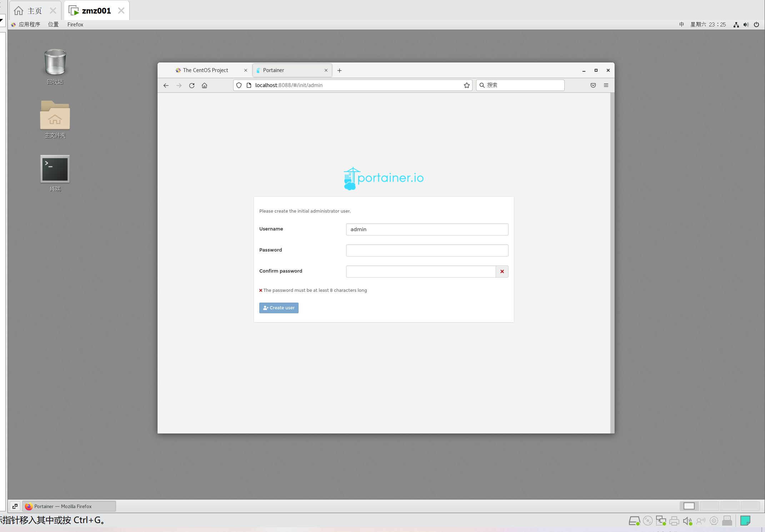
Task: Click the portainer.io logo
Action: (x=384, y=178)
